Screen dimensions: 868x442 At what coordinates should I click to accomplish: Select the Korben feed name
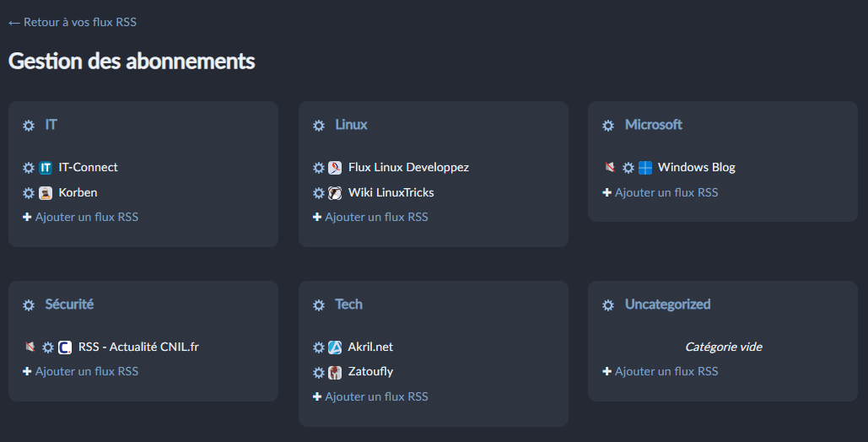[78, 192]
